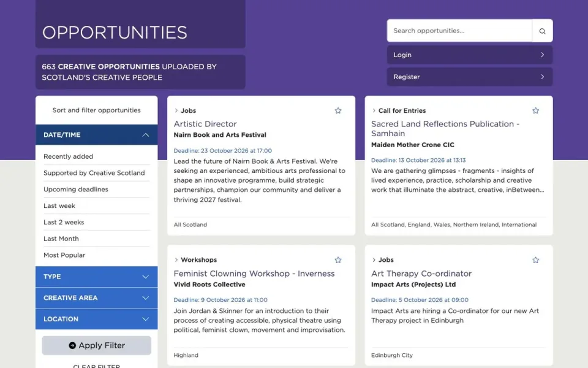Screen dimensions: 588x368
Task: Click Vivid Roots Collective organisation name
Action: point(209,285)
